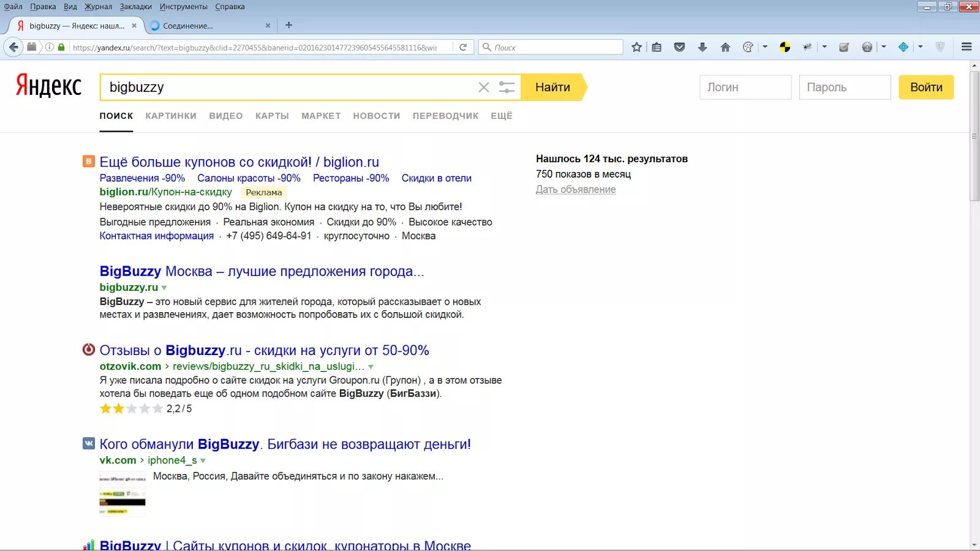Click the yellow Найти search button
This screenshot has height=551, width=980.
click(x=554, y=87)
